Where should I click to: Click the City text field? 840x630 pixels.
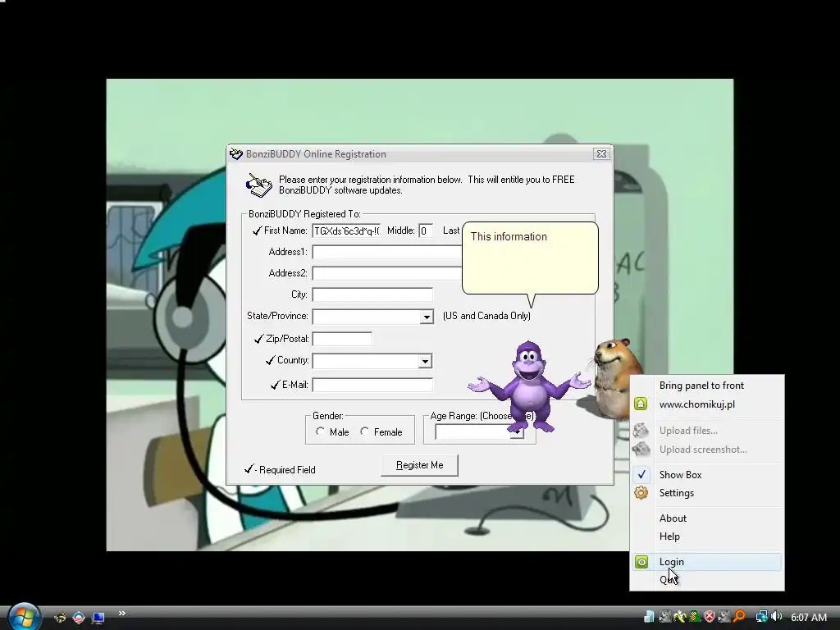pyautogui.click(x=372, y=294)
